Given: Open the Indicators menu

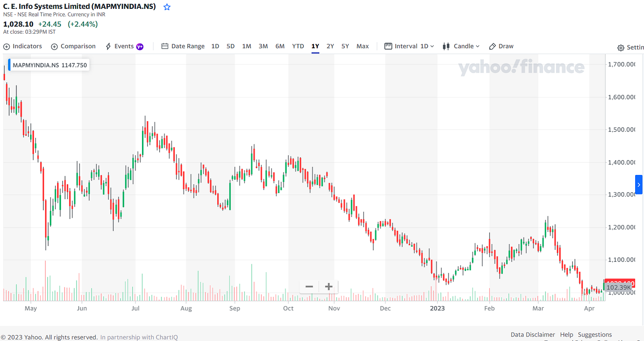Looking at the screenshot, I should [23, 46].
